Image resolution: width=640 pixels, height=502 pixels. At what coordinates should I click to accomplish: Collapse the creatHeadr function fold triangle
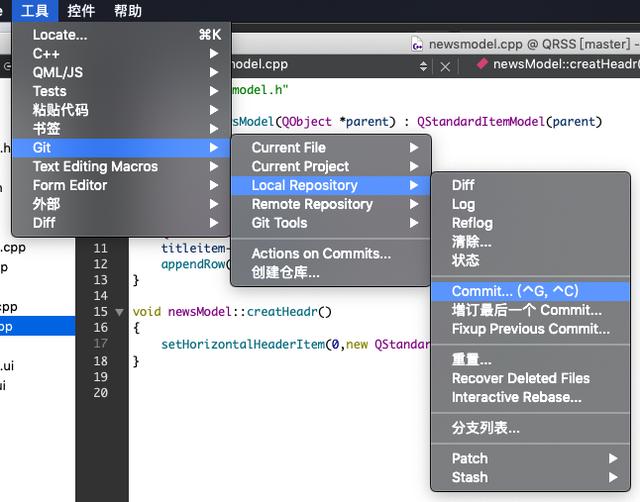(119, 312)
